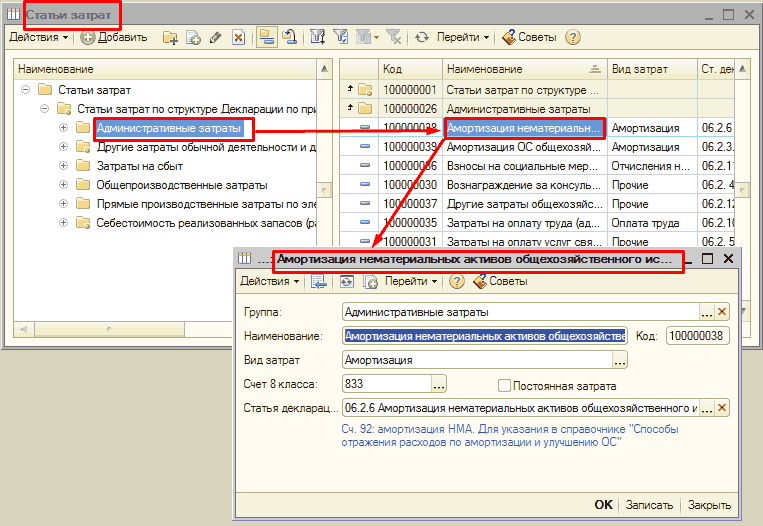The height and width of the screenshot is (526, 763).
Task: Click the Записать button
Action: pyautogui.click(x=649, y=505)
